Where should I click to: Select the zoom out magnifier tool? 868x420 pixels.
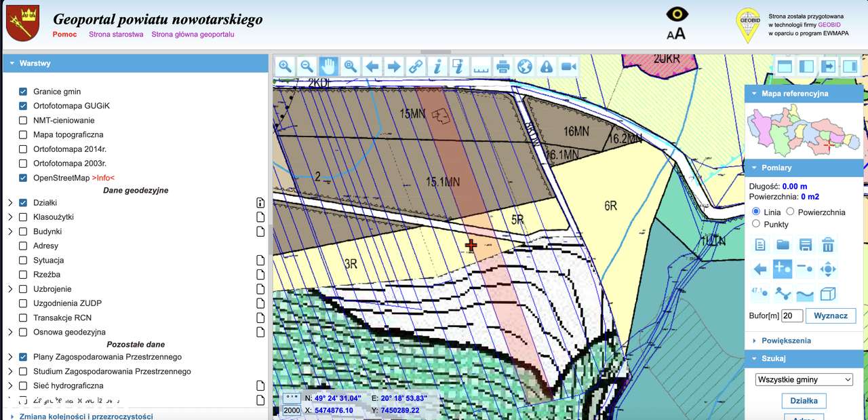point(307,66)
